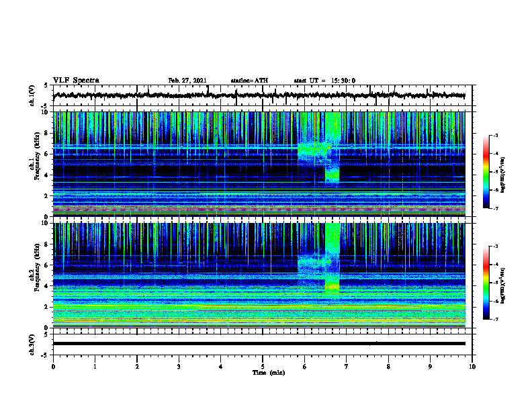Click time axis tick label "6"

point(305,367)
